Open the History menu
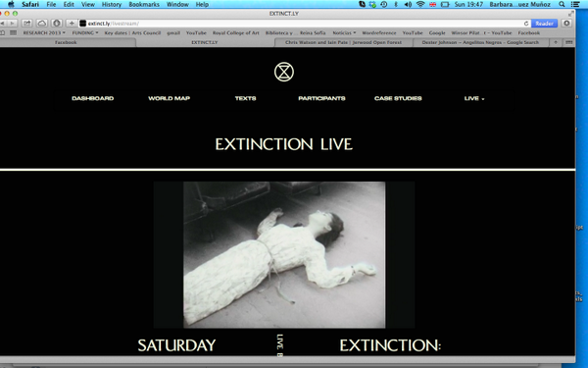This screenshot has height=368, width=588. [112, 4]
